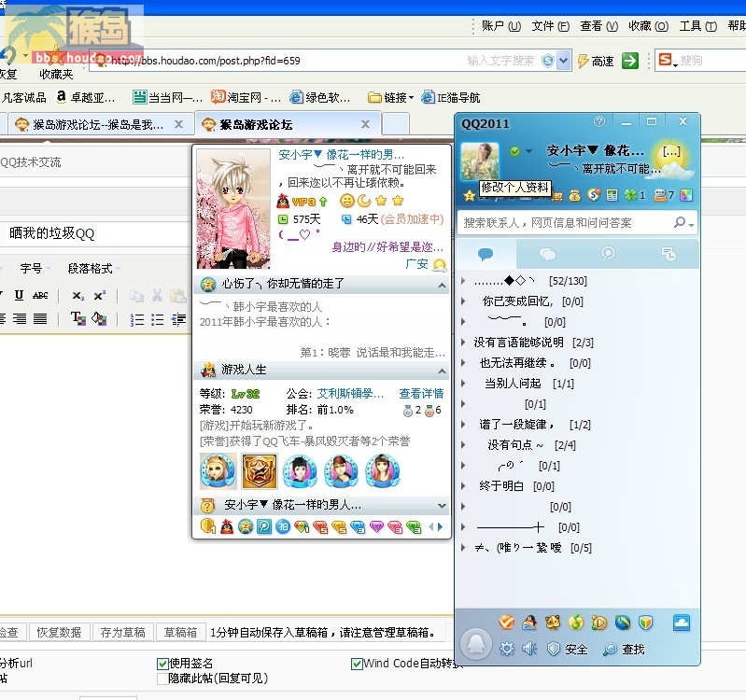Screen dimensions: 746x700
Task: Click the browser address bar URL
Action: pyautogui.click(x=205, y=61)
